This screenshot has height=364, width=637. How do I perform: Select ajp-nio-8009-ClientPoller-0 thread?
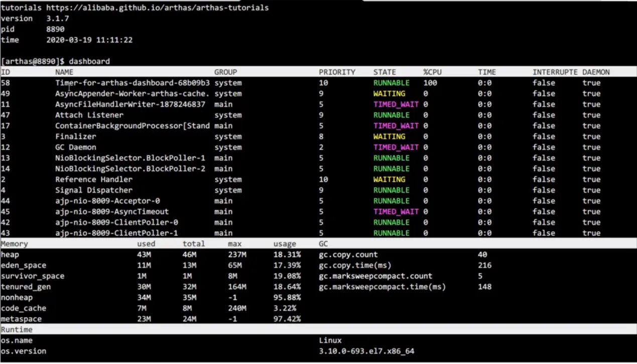point(116,223)
